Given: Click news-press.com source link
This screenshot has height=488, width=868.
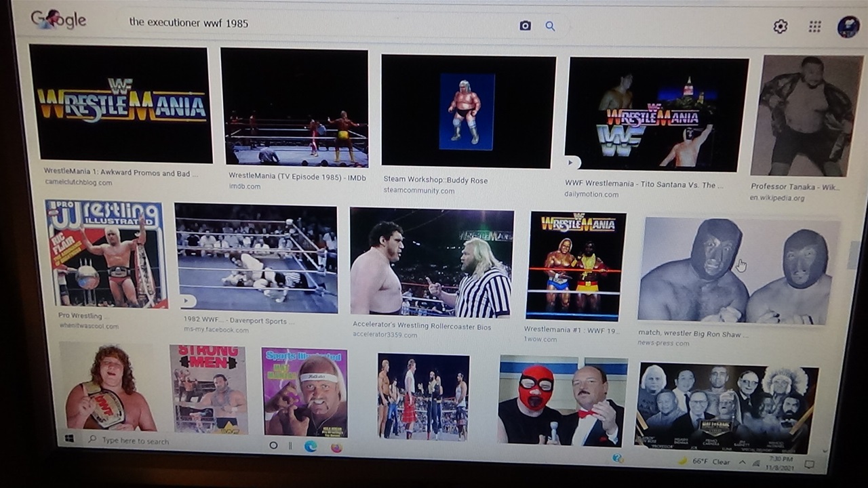Looking at the screenshot, I should tap(663, 343).
